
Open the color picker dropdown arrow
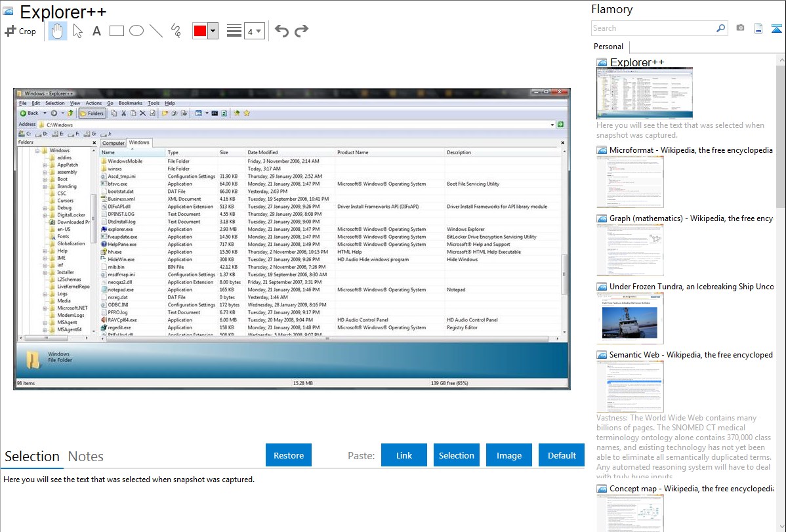point(213,31)
